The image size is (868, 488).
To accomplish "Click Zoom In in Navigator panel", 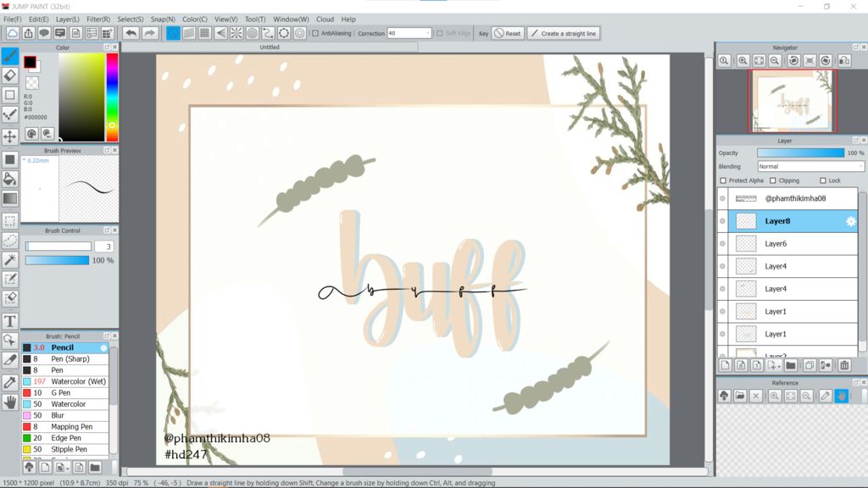I will 743,61.
